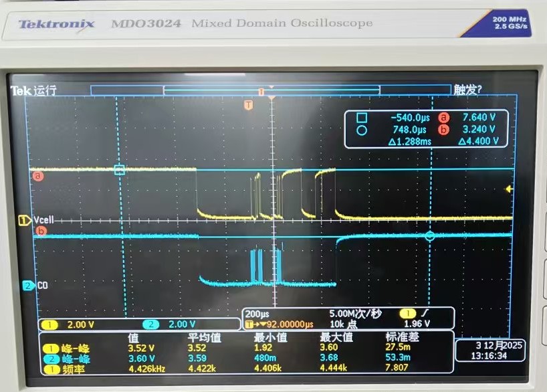Click the 4.444k maximum frequency value
The width and height of the screenshot is (547, 392).
334,367
